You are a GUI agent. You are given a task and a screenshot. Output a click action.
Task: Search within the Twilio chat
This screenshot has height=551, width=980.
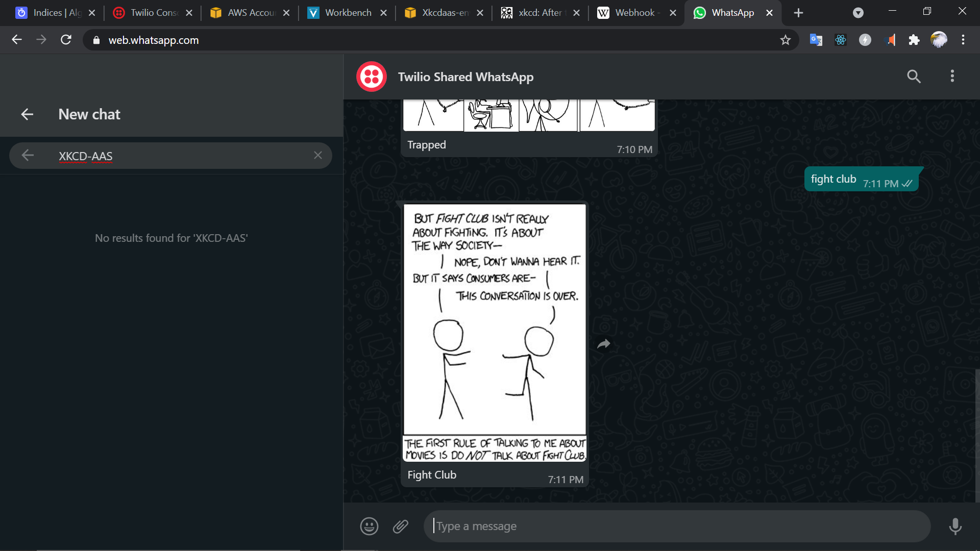click(x=914, y=77)
